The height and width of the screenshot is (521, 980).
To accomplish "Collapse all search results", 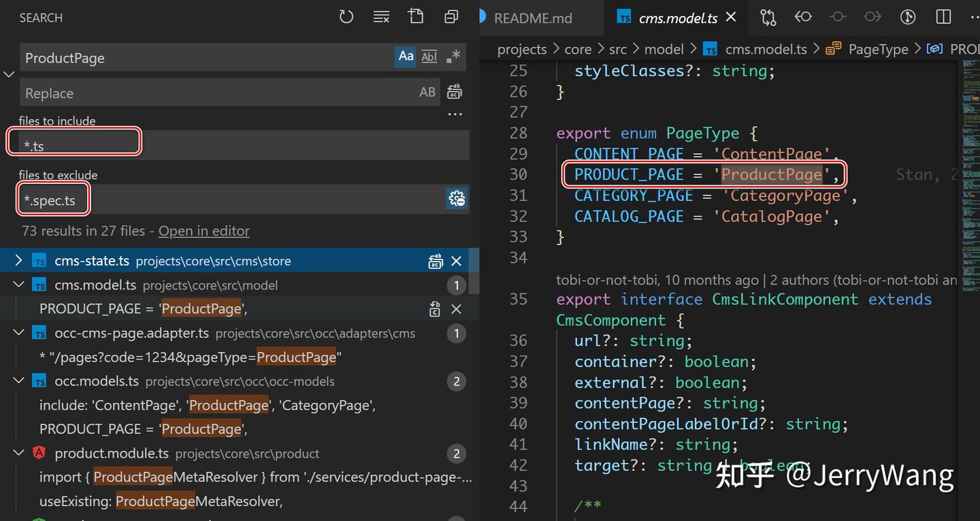I will point(451,17).
